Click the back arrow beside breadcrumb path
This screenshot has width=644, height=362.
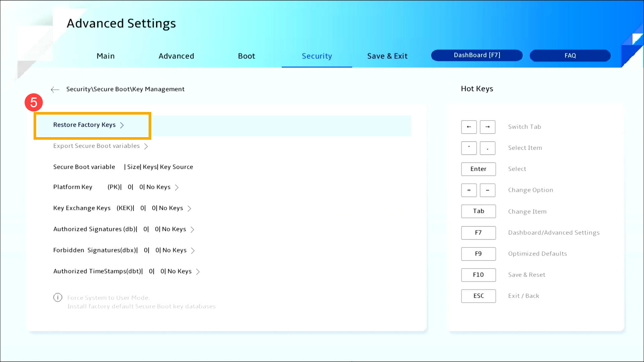click(x=55, y=89)
